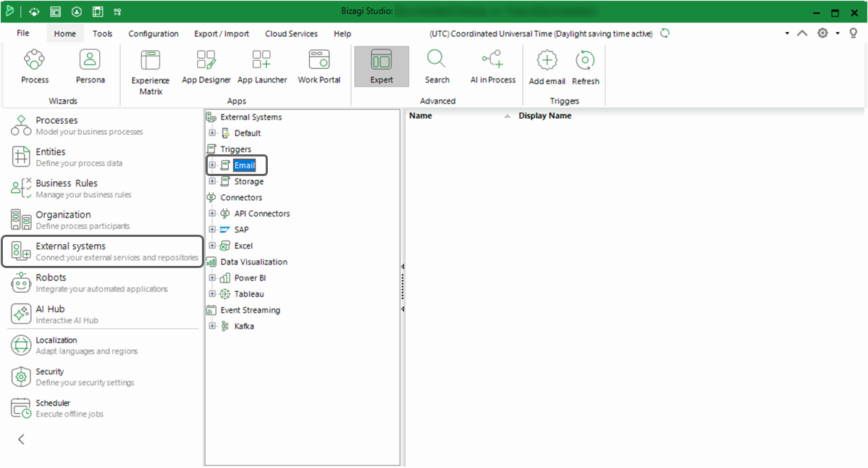Screen dimensions: 868x468
Task: Select the Tableau tree item
Action: pos(248,293)
